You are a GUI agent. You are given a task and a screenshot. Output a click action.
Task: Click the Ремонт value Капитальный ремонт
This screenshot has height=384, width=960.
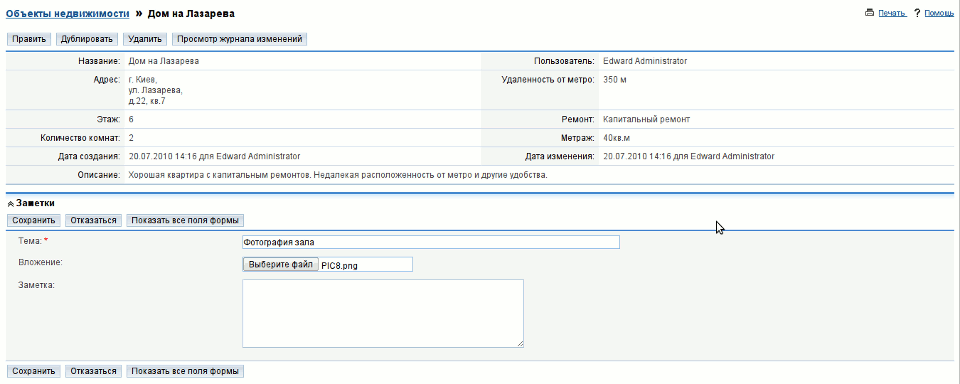[x=647, y=119]
